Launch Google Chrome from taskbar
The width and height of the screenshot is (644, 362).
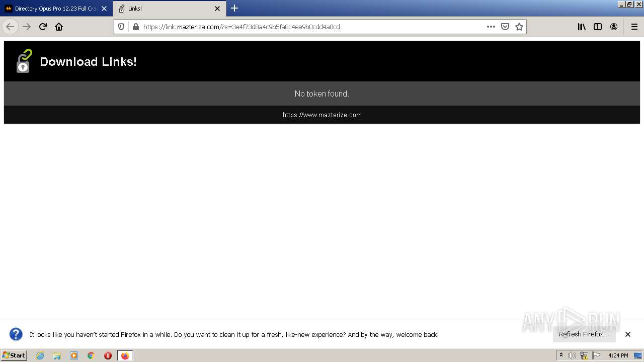[91, 355]
